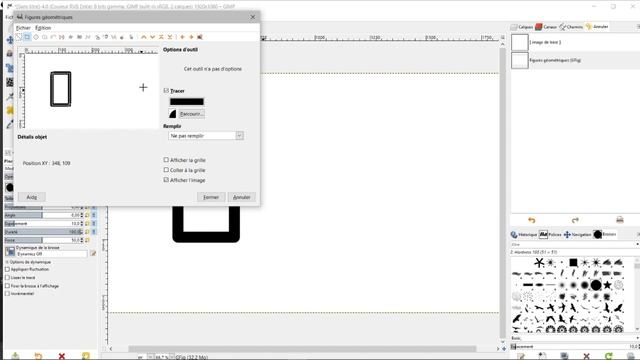Click redo arrow in the history panel
640x360 pixels.
tap(575, 220)
